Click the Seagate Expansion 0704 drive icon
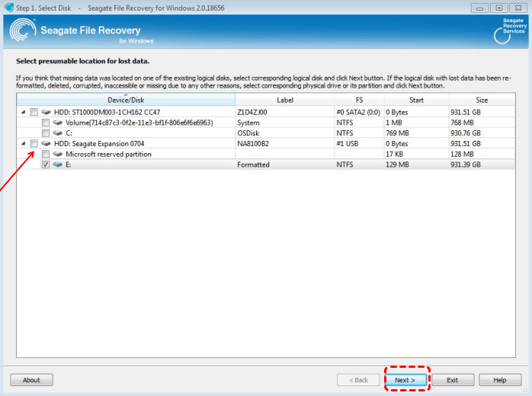The height and width of the screenshot is (396, 532). click(x=46, y=143)
